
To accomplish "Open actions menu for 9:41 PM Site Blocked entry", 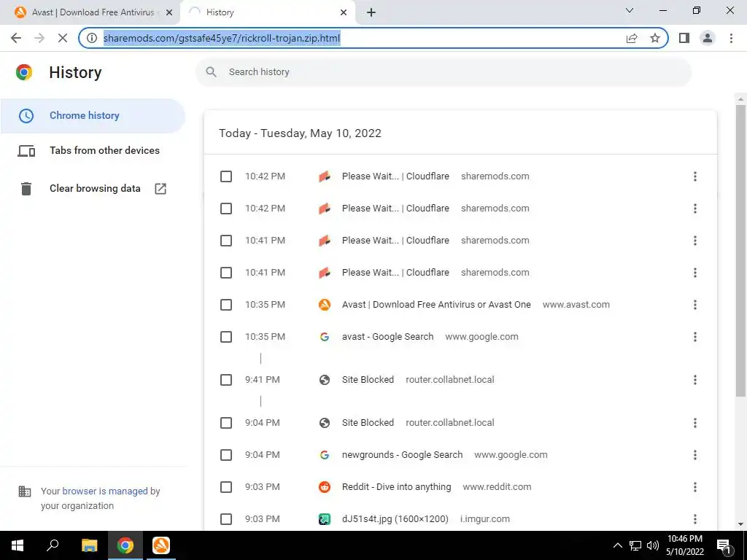I will pyautogui.click(x=695, y=380).
